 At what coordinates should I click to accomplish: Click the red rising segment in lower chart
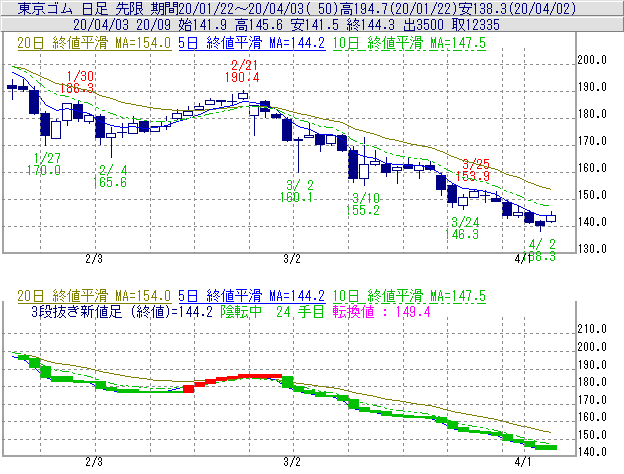pyautogui.click(x=233, y=381)
